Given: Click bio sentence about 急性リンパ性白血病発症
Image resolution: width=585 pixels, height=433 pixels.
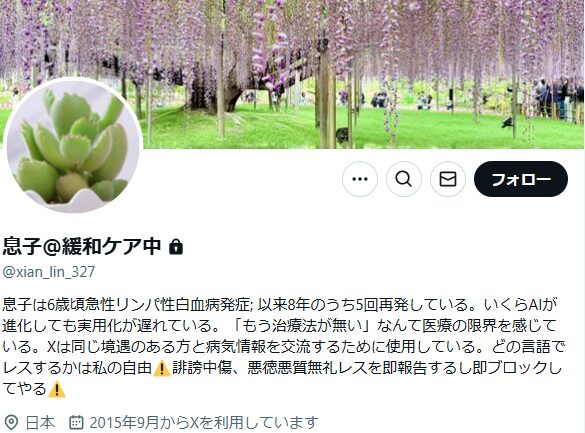Looking at the screenshot, I should point(128,305).
